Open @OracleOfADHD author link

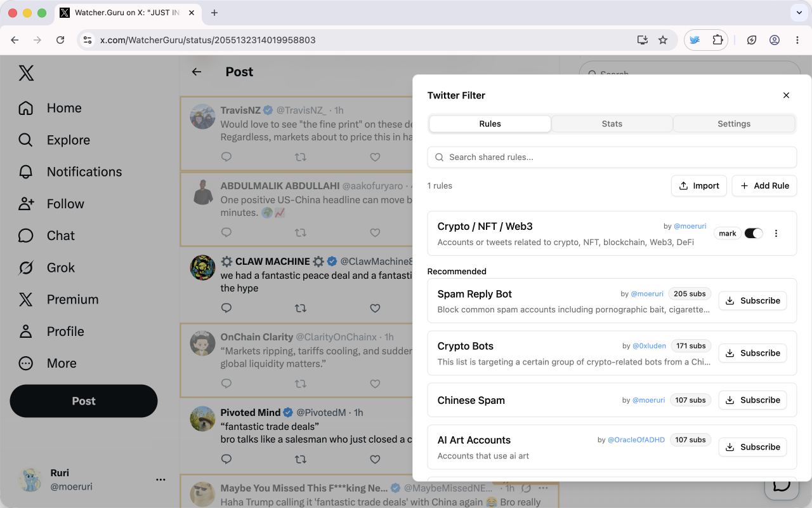(636, 440)
